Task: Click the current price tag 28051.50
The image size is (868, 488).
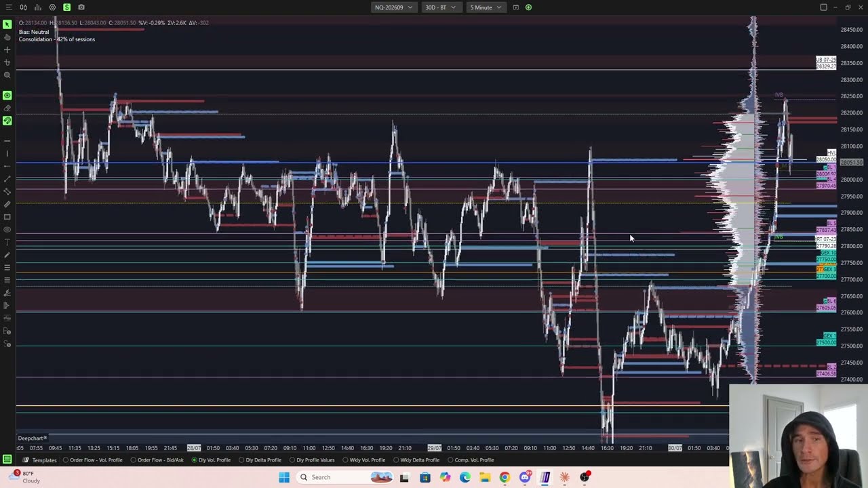Action: coord(851,163)
